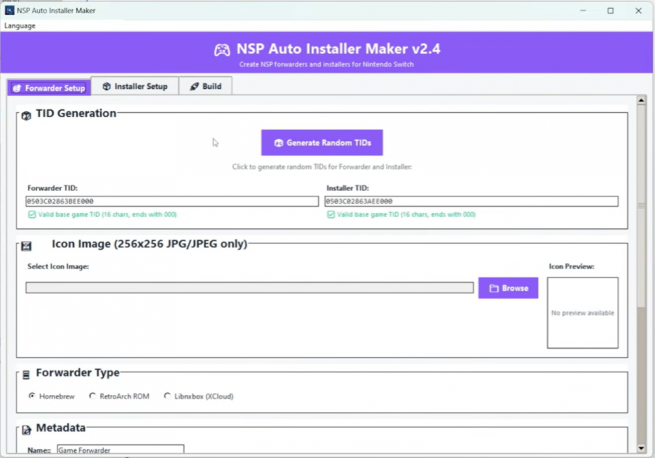Click the 'Valid base game TID' text under Forwarder TID
The width and height of the screenshot is (655, 458).
pyautogui.click(x=107, y=214)
